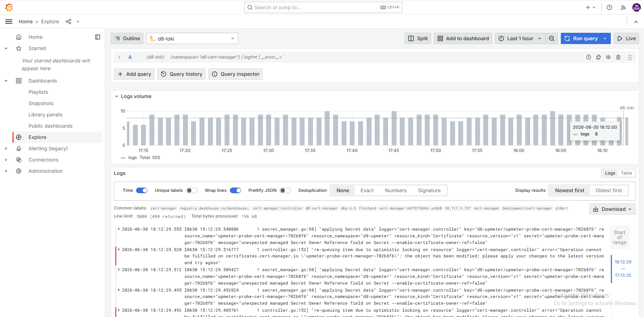Screen dimensions: 644x317
Task: Open Public dashboards in sidebar
Action: tap(50, 126)
